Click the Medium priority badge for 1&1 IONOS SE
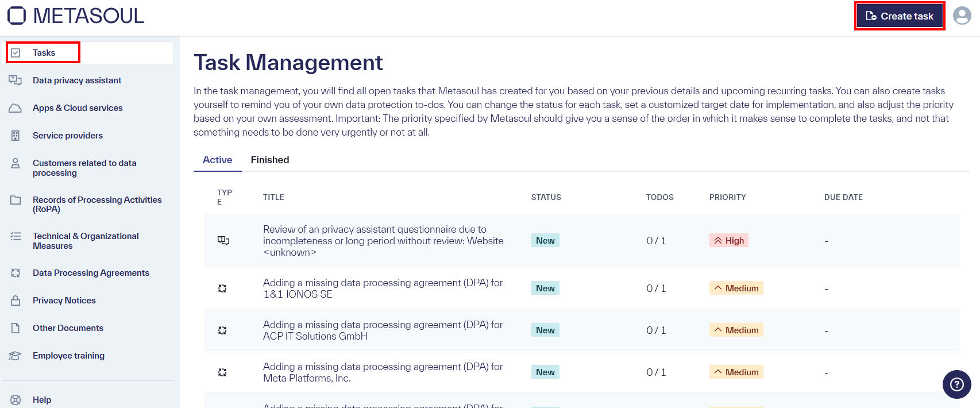 736,288
